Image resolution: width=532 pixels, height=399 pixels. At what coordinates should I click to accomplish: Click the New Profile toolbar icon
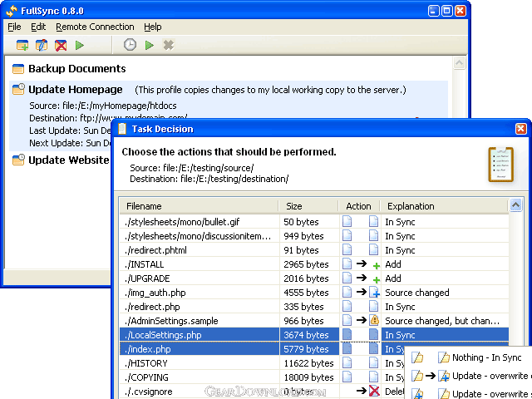click(x=22, y=45)
